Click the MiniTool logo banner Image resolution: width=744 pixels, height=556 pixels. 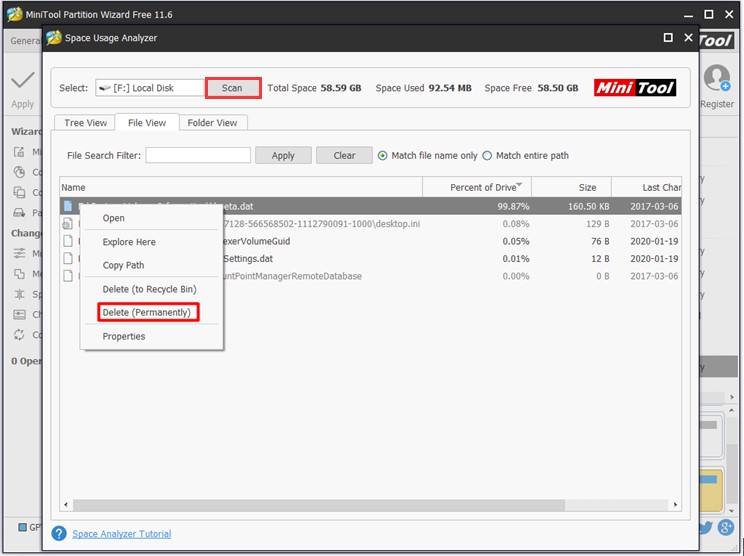(x=635, y=88)
